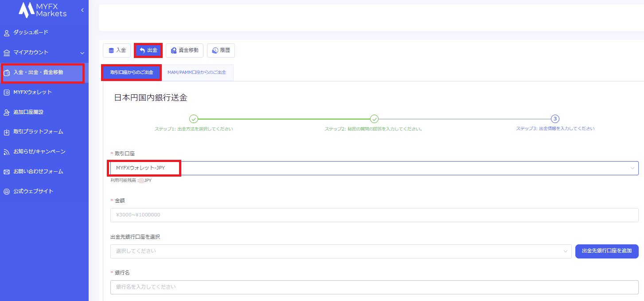Click the 出金 button

point(148,50)
